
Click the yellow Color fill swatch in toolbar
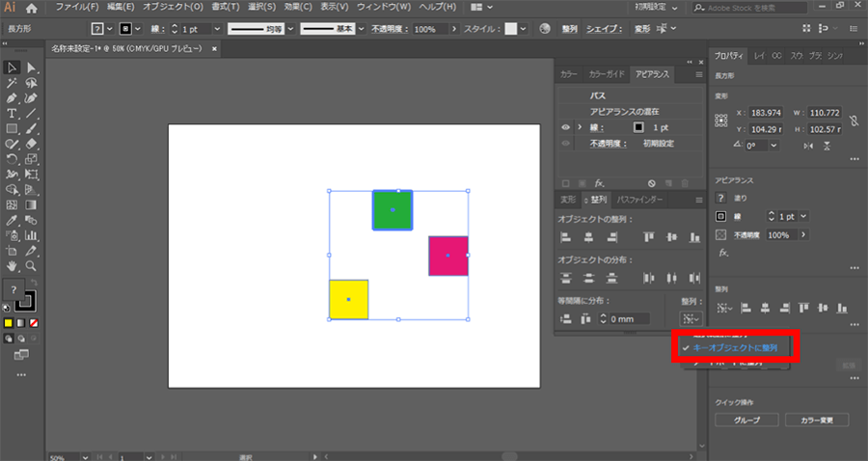pos(9,322)
